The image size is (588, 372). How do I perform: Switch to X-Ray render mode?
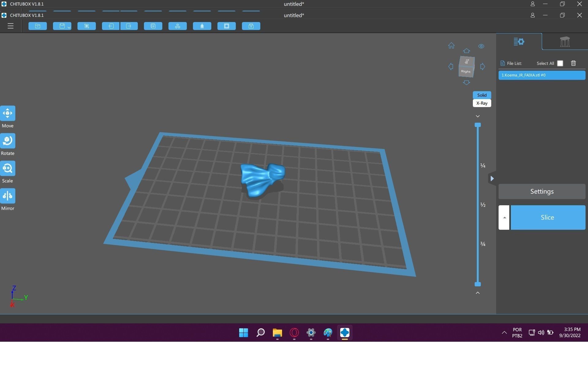(x=482, y=103)
